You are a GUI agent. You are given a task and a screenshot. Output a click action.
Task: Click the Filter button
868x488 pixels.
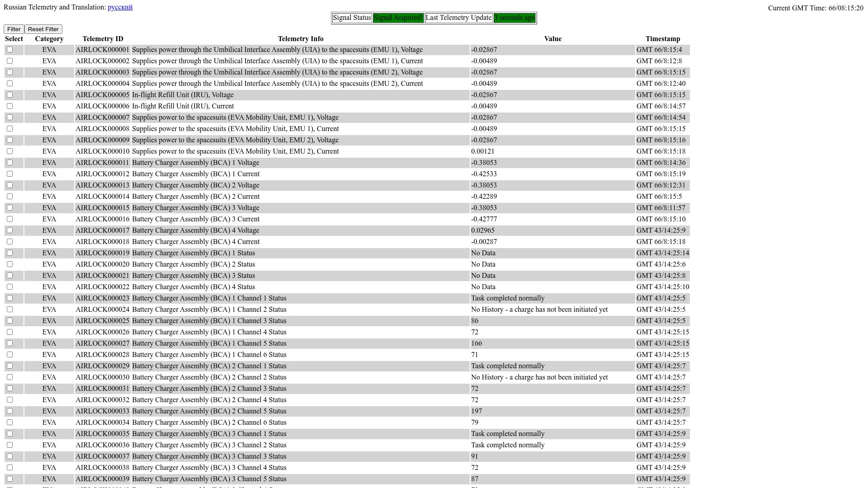pyautogui.click(x=14, y=29)
